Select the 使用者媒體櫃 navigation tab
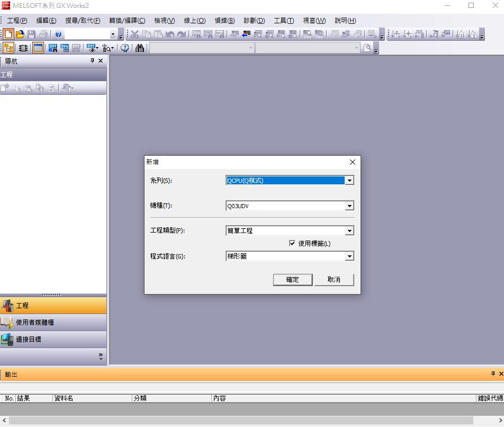504x427 pixels. (53, 323)
